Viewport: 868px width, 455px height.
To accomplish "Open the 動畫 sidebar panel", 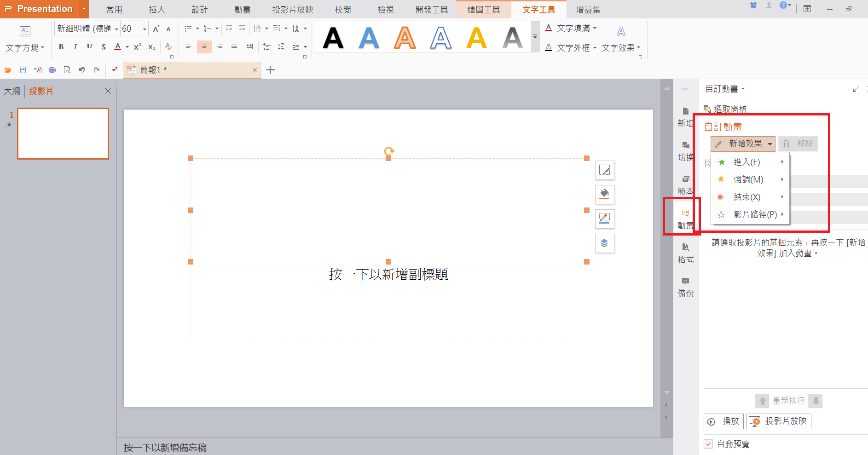I will tap(686, 219).
